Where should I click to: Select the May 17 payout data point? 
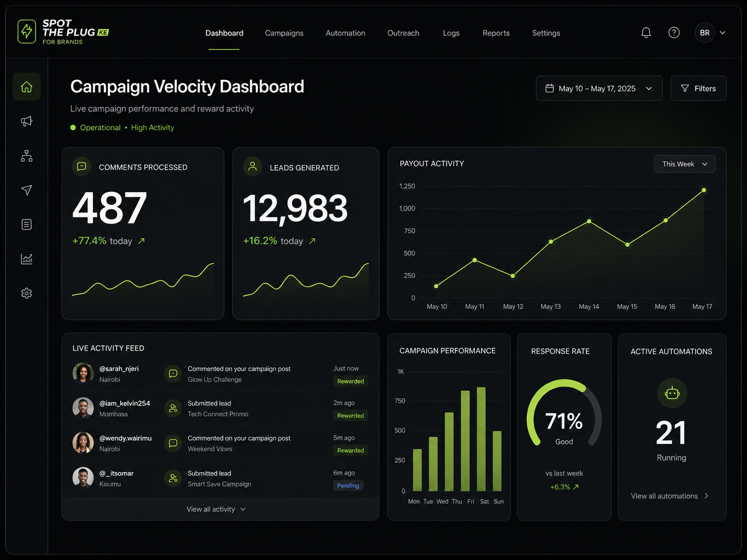point(704,190)
